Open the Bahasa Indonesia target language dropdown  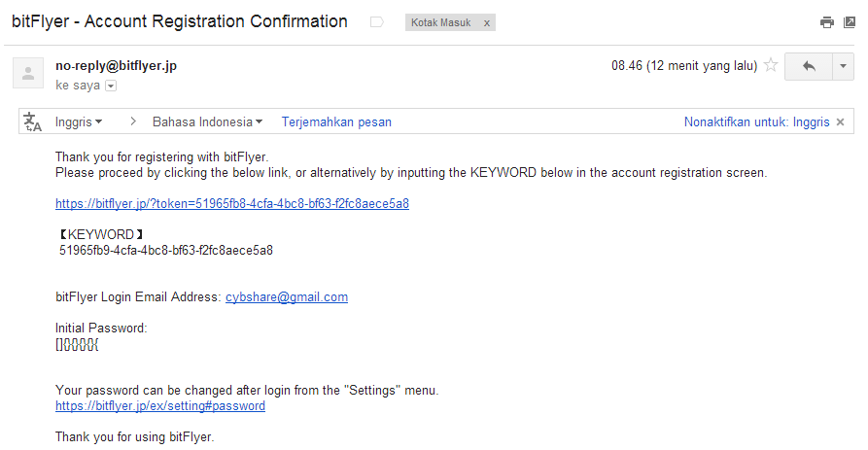click(207, 122)
